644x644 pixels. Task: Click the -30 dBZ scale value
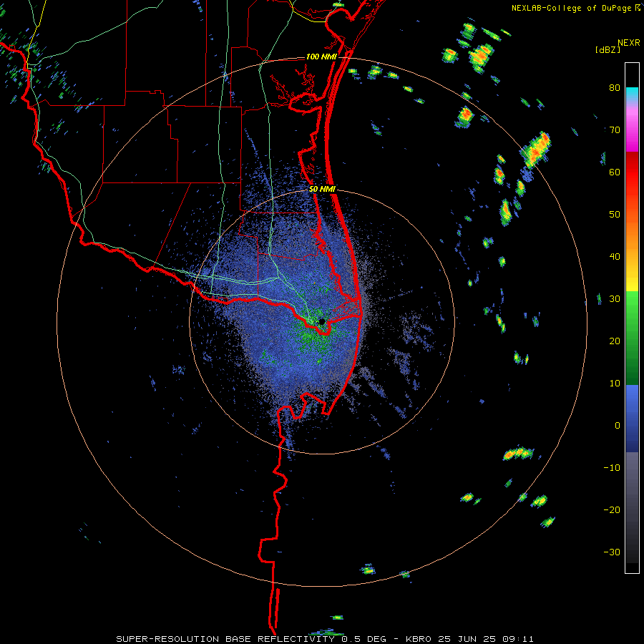(x=612, y=552)
